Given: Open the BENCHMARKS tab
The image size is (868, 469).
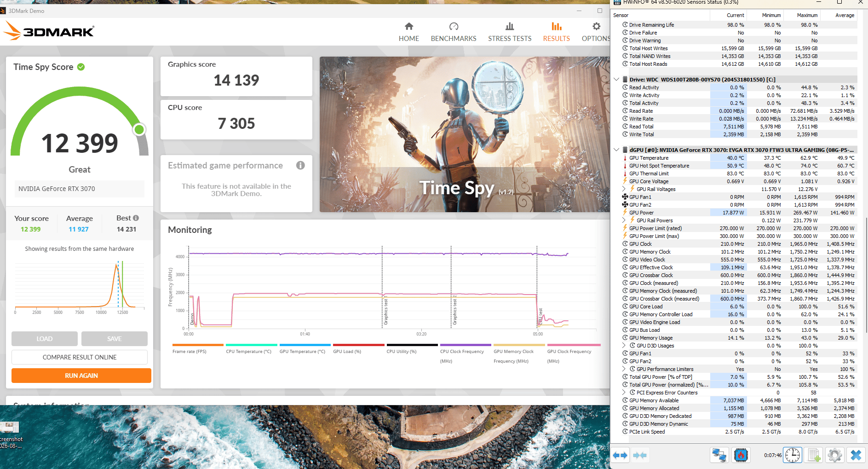Looking at the screenshot, I should click(454, 32).
